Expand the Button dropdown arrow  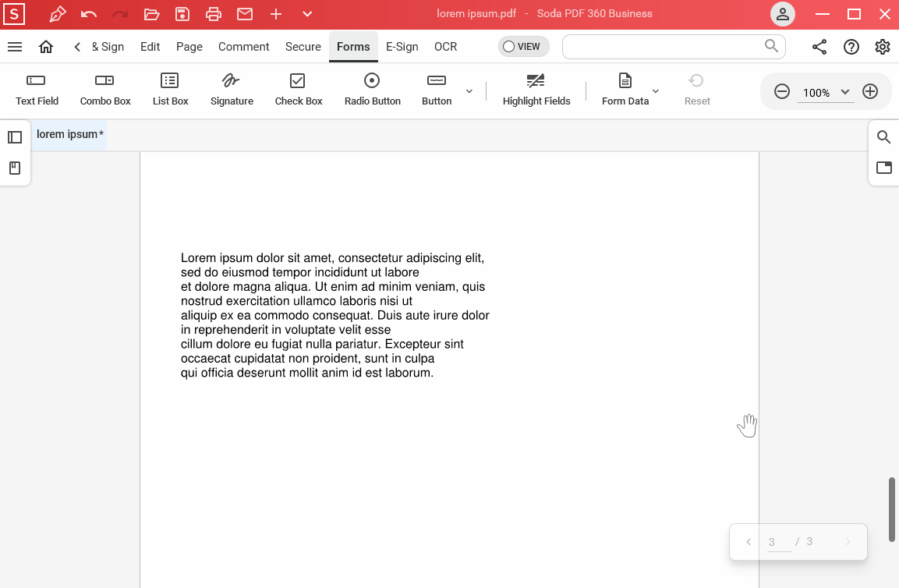point(469,91)
